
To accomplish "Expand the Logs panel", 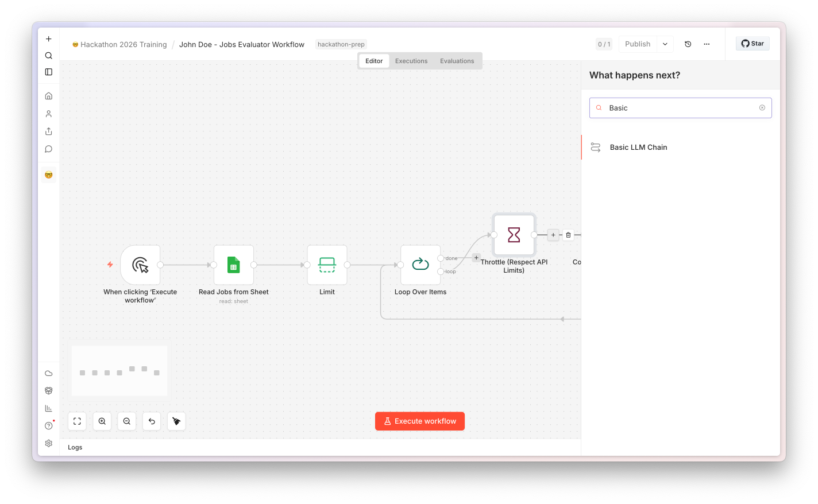I will click(75, 447).
